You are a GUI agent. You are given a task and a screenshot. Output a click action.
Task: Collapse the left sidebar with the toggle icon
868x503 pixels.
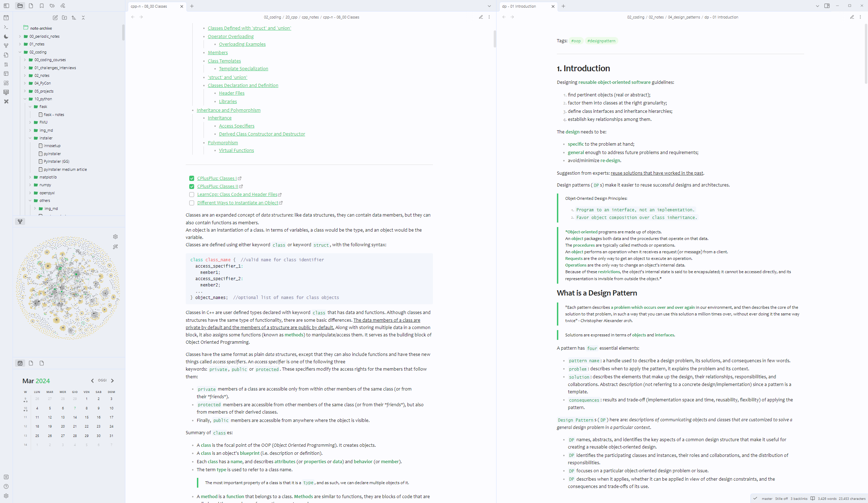(x=6, y=6)
